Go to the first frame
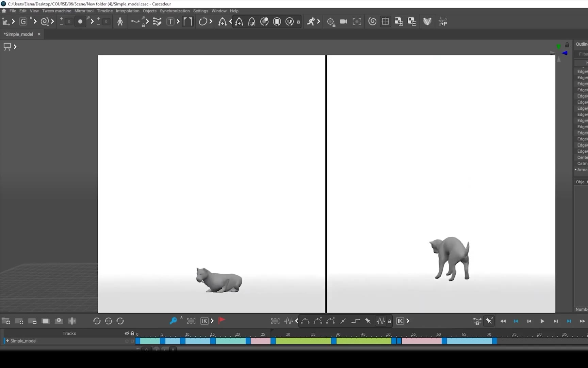The height and width of the screenshot is (368, 588). coord(529,321)
